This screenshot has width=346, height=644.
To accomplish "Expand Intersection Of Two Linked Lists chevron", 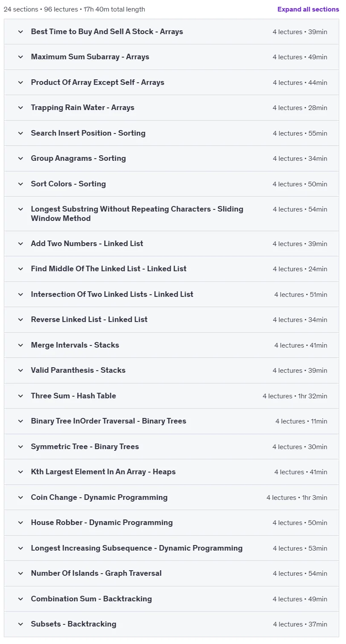I will [x=20, y=295].
